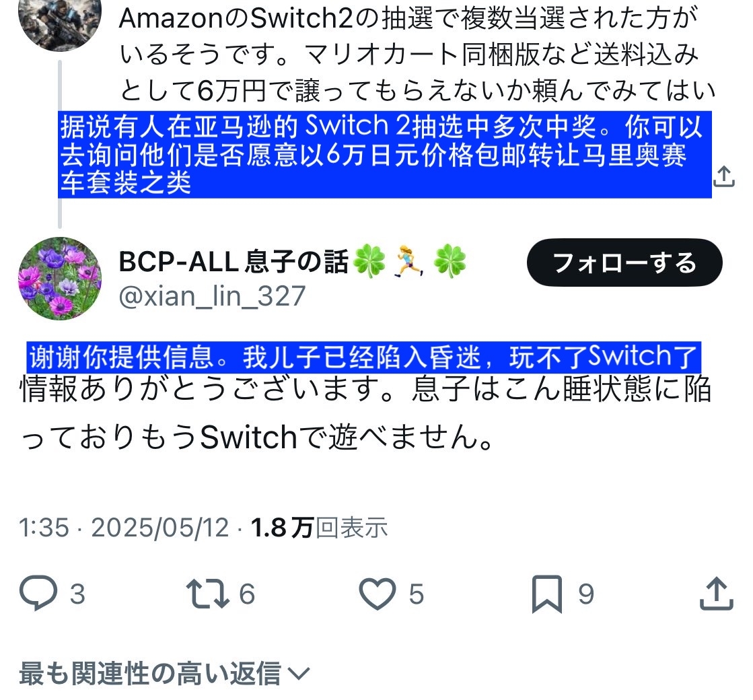Expand 最も関連性の高い返信 sort dropdown
Image resolution: width=753 pixels, height=700 pixels.
pyautogui.click(x=164, y=673)
